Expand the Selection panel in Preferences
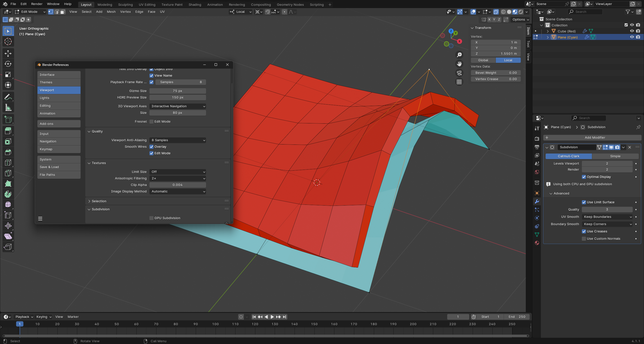This screenshot has height=344, width=644. point(89,201)
